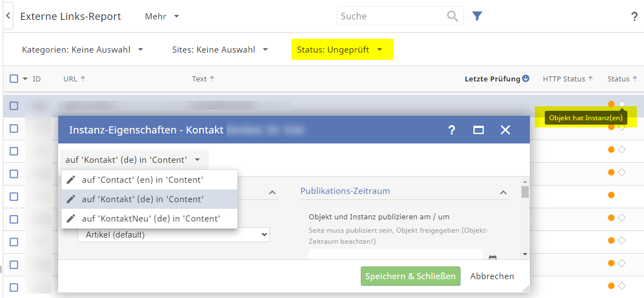Screen dimensions: 644x298
Task: Open the Status: Ungeprüft filter dropdown
Action: pos(340,49)
